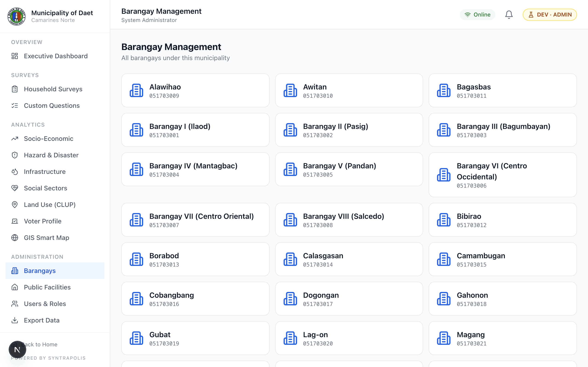Open the Barangays administration entry
The width and height of the screenshot is (588, 367).
40,271
